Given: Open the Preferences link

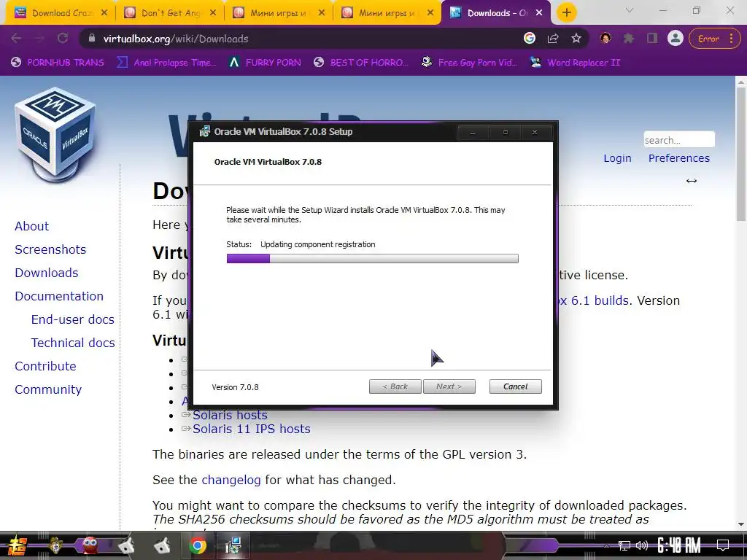Looking at the screenshot, I should coord(679,158).
